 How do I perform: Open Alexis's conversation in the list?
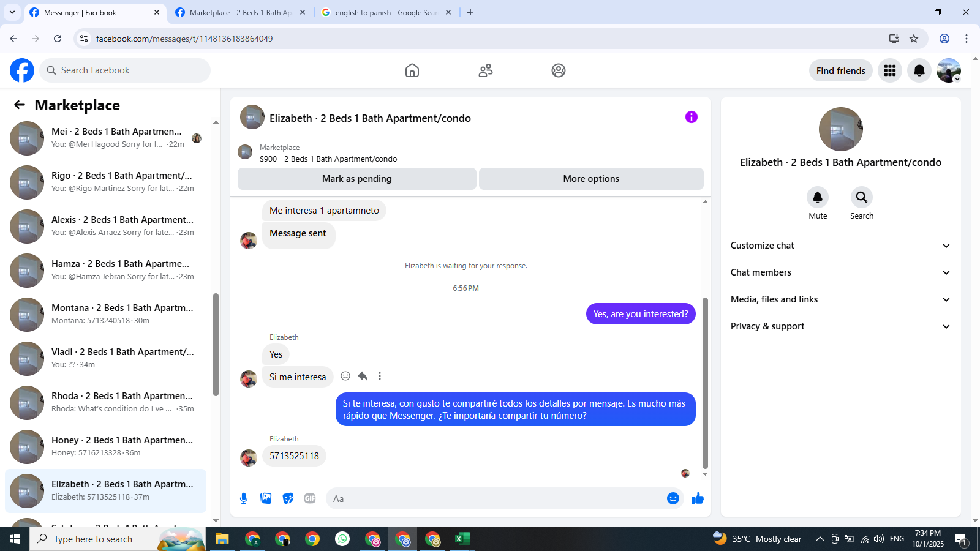pos(105,227)
